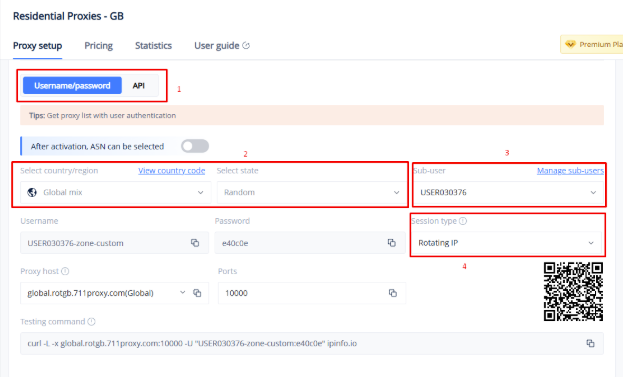Click the 'After activation, ASN can be selected' text
The height and width of the screenshot is (378, 627).
coord(98,146)
